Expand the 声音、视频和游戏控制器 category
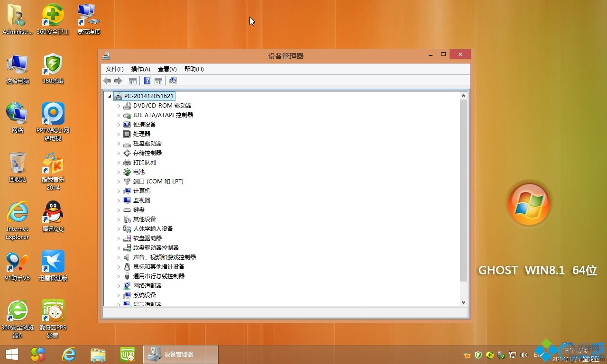Screen dimensions: 607x364 coord(119,257)
